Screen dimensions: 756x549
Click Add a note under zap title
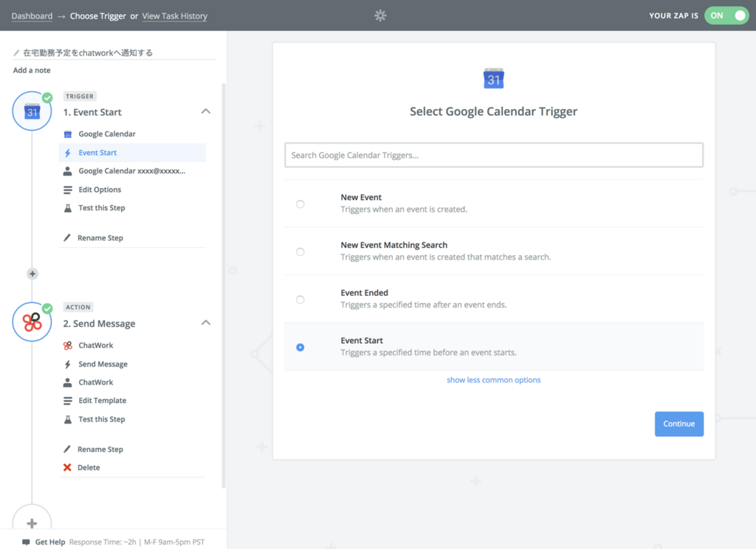32,70
